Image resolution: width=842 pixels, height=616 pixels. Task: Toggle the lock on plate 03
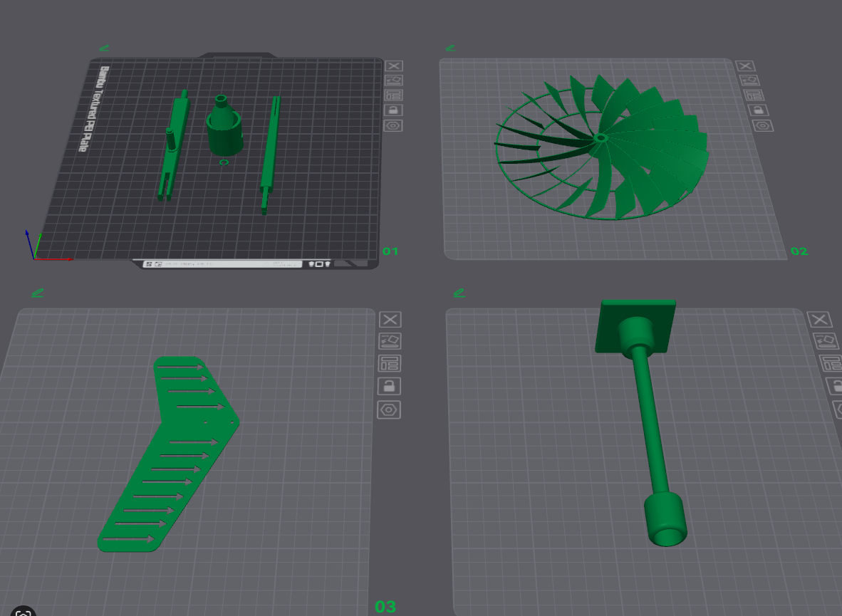tap(390, 386)
